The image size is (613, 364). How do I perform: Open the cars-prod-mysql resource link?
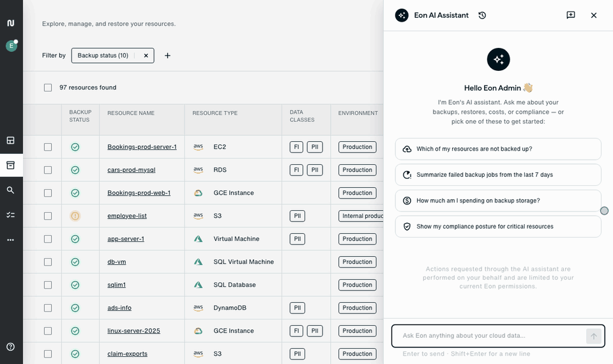(x=132, y=170)
